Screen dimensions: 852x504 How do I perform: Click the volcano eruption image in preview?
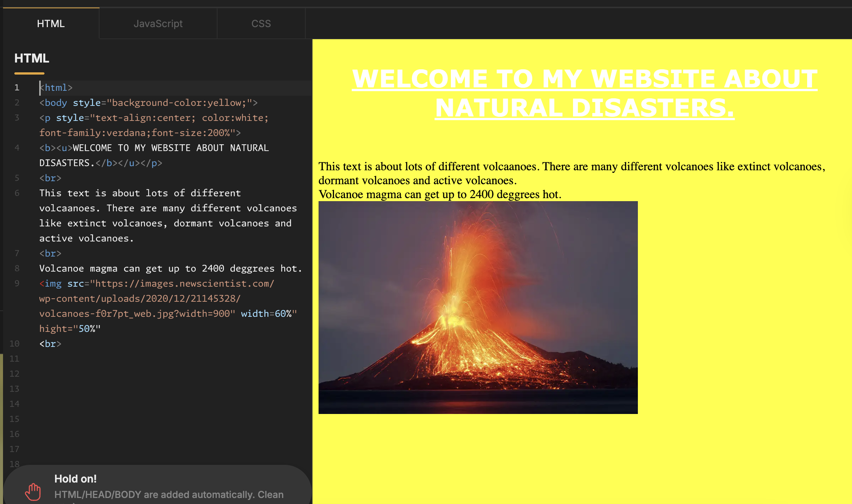[x=478, y=307]
